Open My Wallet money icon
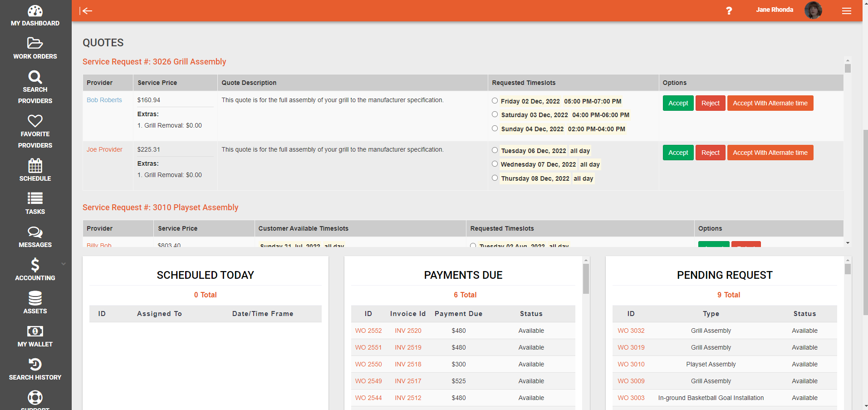Screen dimensions: 868x410 point(35,331)
